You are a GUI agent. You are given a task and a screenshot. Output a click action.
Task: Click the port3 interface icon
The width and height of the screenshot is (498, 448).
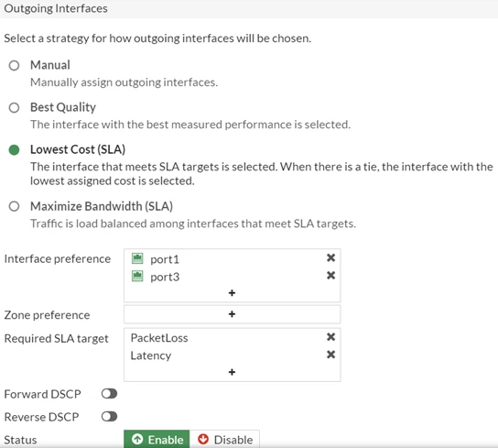(x=137, y=276)
